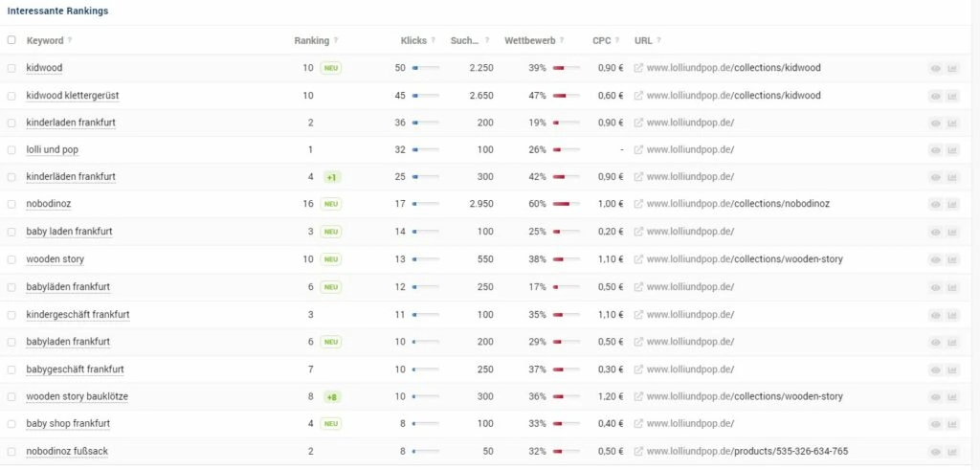Tick the babygeschäft frankfurt checkbox
This screenshot has height=470, width=980.
(11, 369)
